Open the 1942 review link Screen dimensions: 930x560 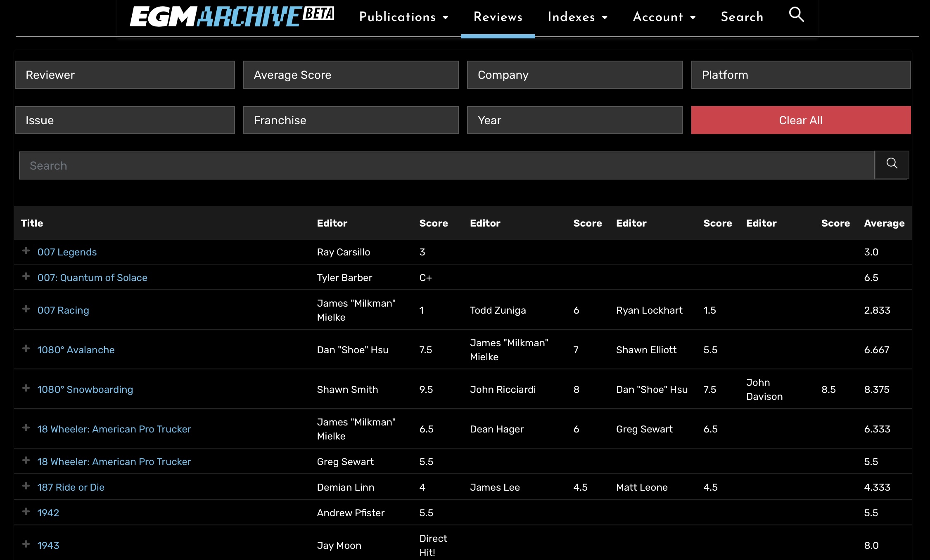tap(48, 513)
